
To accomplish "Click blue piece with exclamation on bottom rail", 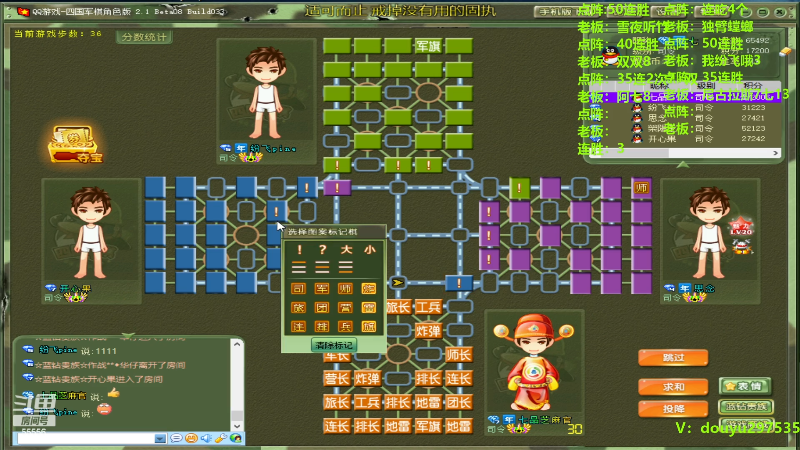I will (x=459, y=282).
